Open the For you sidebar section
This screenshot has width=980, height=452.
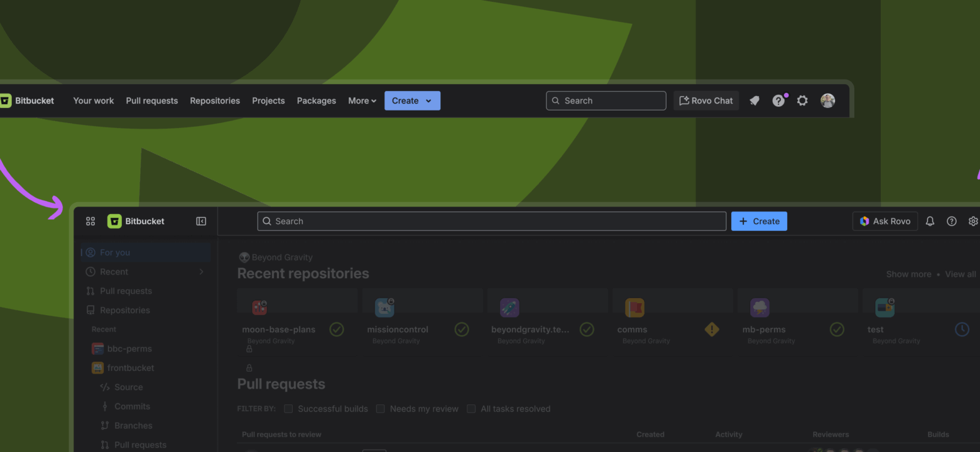(115, 252)
